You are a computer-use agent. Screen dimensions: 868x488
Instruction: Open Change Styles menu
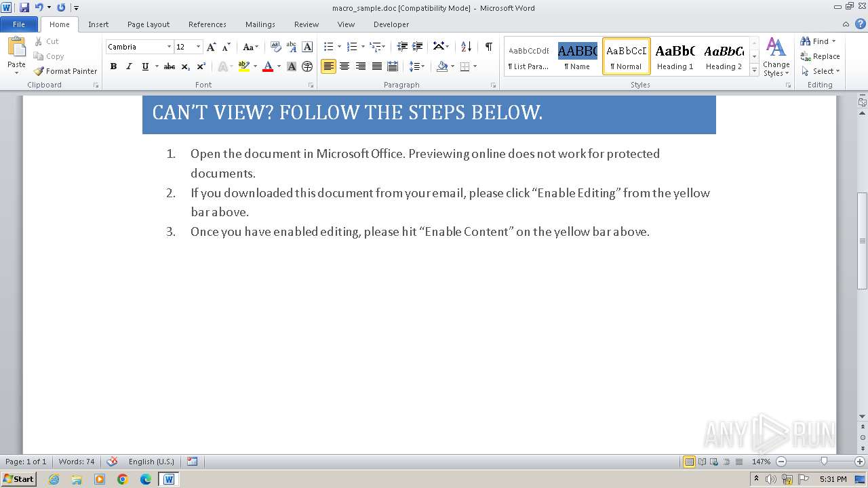pyautogui.click(x=776, y=57)
